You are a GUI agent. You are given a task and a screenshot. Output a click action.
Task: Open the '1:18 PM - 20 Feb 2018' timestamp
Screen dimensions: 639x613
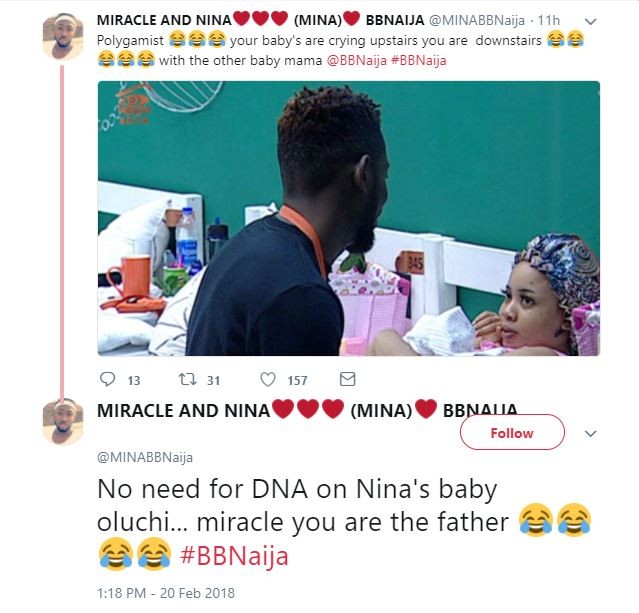coord(165,593)
